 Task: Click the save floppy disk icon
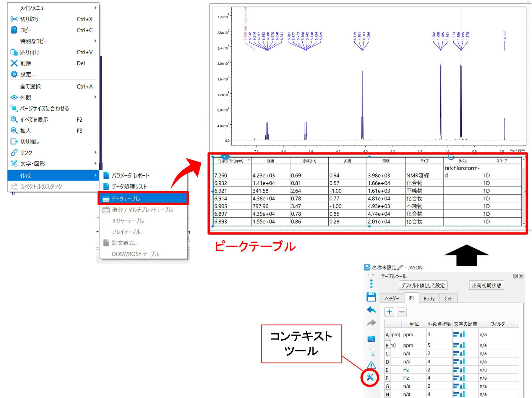coord(371,297)
